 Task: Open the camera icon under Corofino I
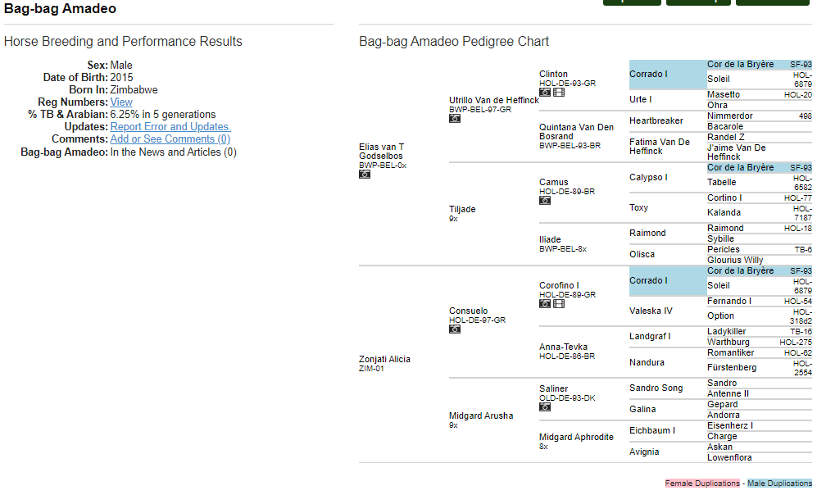coord(545,304)
